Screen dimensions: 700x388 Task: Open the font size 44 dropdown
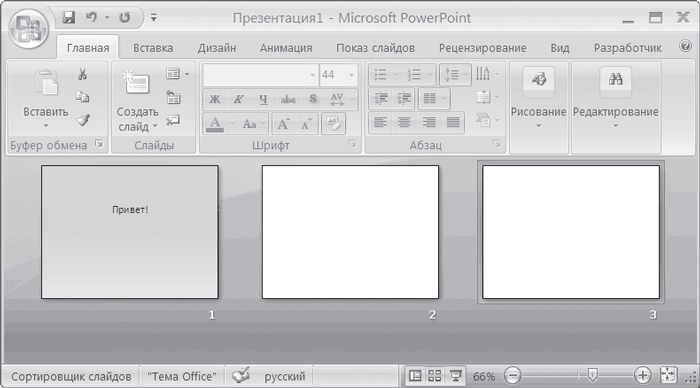tap(352, 75)
